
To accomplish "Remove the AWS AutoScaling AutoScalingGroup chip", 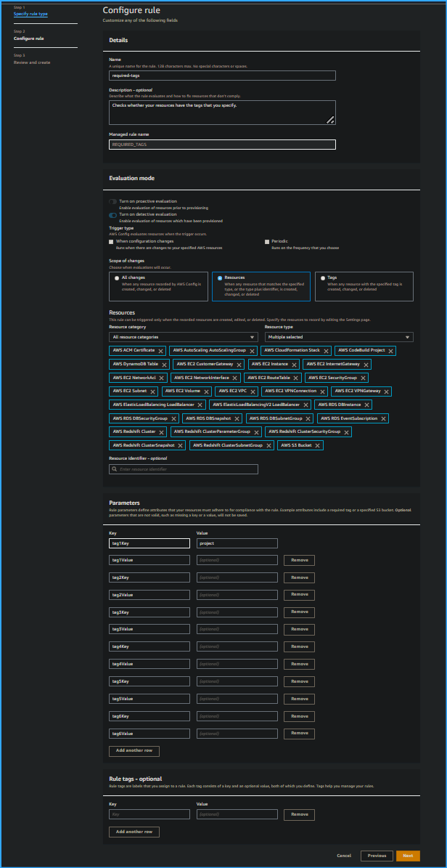I will (252, 351).
